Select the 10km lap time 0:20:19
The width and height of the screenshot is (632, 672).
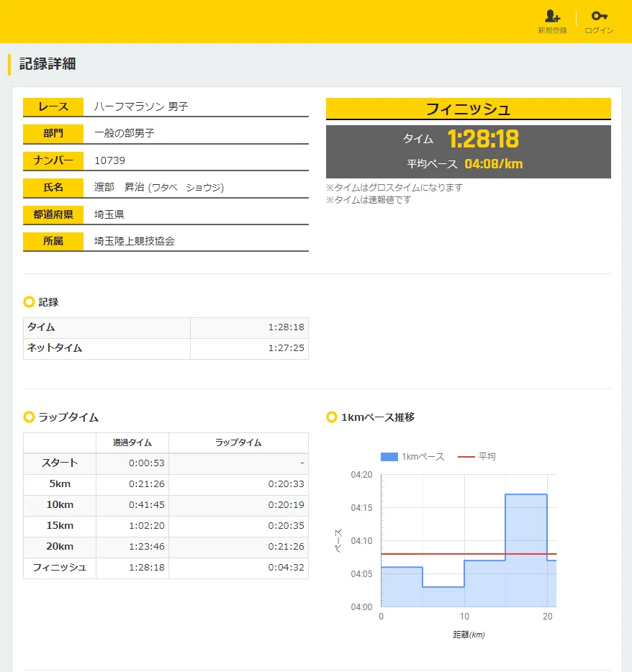(286, 505)
